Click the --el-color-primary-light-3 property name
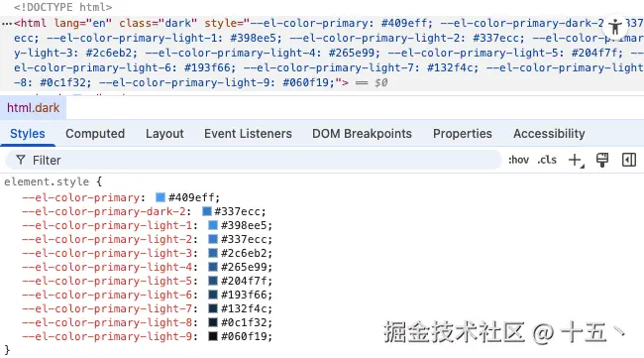Screen dimensions: 644x358 tap(107, 253)
